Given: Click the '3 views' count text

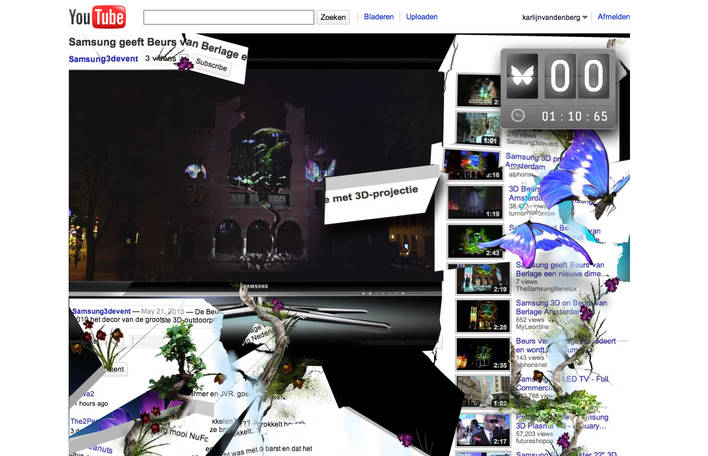Looking at the screenshot, I should 160,58.
